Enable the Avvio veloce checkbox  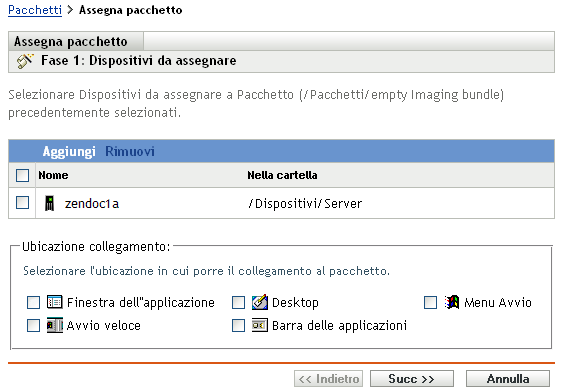34,326
